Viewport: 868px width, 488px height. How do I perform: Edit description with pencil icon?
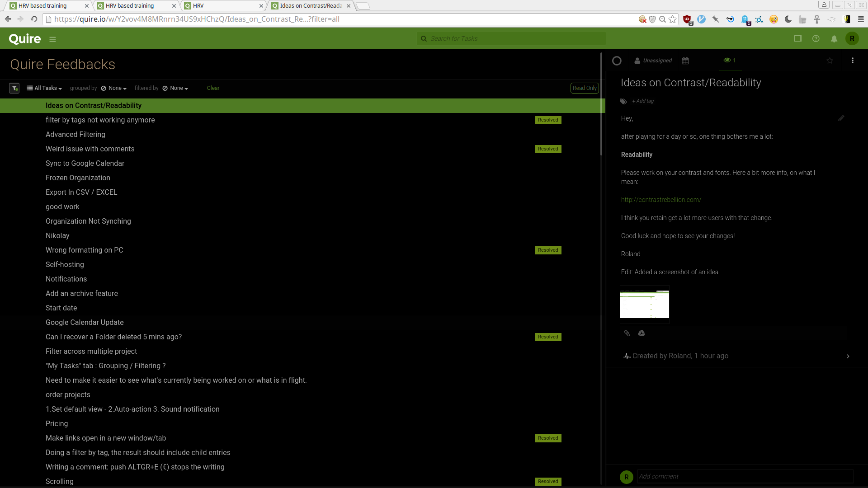tap(841, 118)
